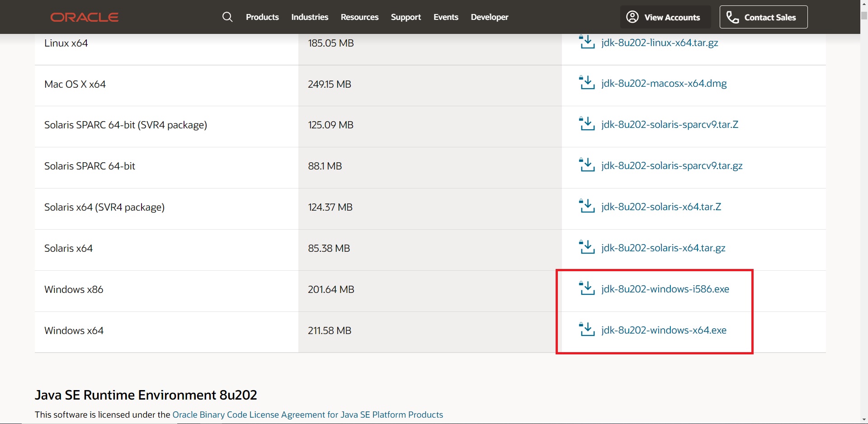This screenshot has width=868, height=424.
Task: Click download icon for solaris-sparcv9.tar.Z
Action: pyautogui.click(x=587, y=124)
